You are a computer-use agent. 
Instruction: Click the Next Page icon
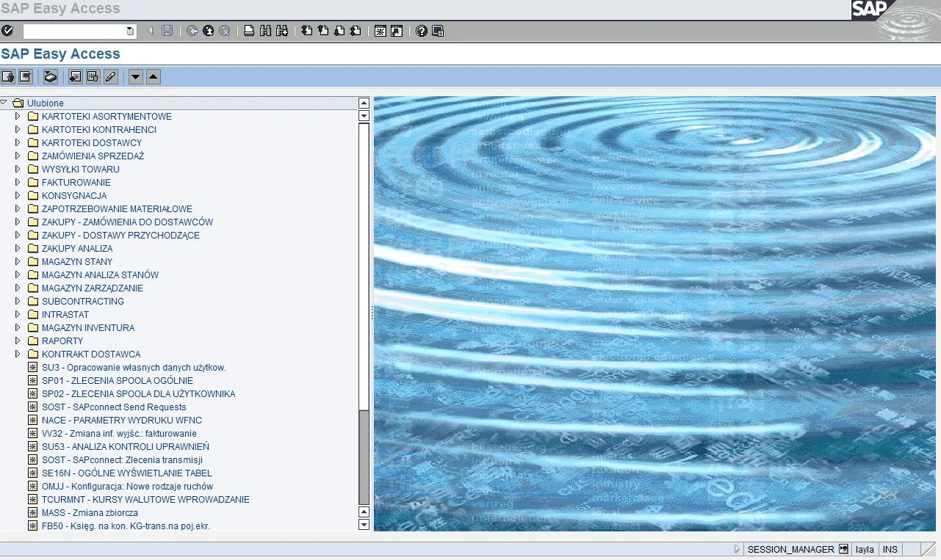tap(339, 31)
